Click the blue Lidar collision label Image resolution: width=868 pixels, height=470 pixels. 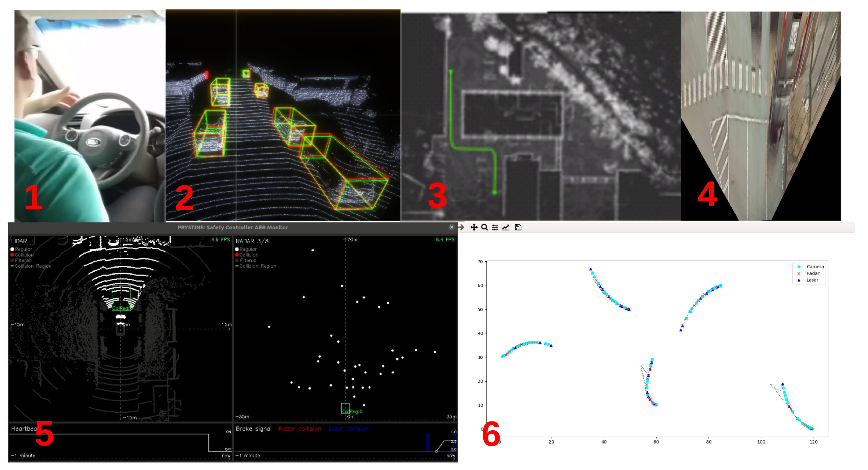coord(349,428)
